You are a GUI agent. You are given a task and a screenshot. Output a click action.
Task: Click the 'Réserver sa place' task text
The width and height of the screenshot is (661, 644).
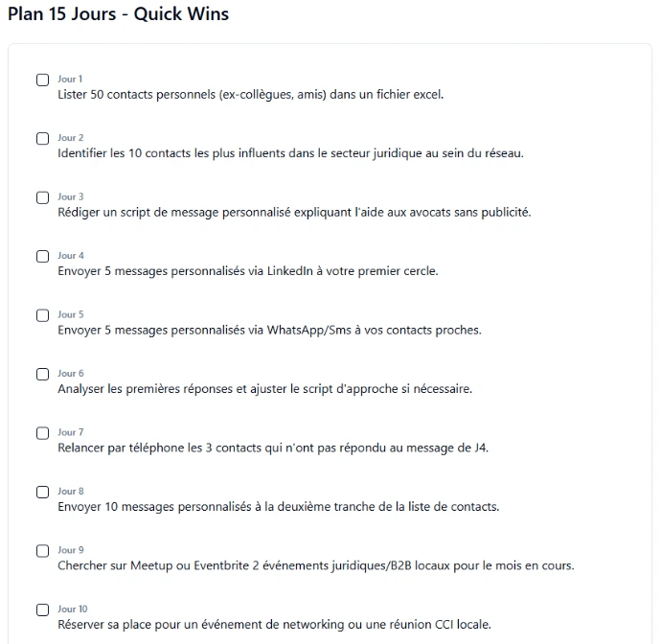point(274,625)
